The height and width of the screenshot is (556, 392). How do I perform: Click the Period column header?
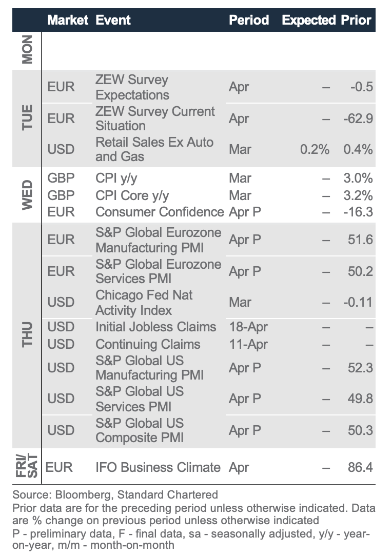pyautogui.click(x=249, y=20)
